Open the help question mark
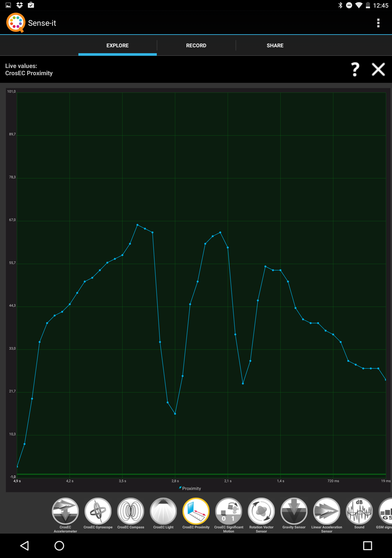The width and height of the screenshot is (392, 558). click(355, 69)
